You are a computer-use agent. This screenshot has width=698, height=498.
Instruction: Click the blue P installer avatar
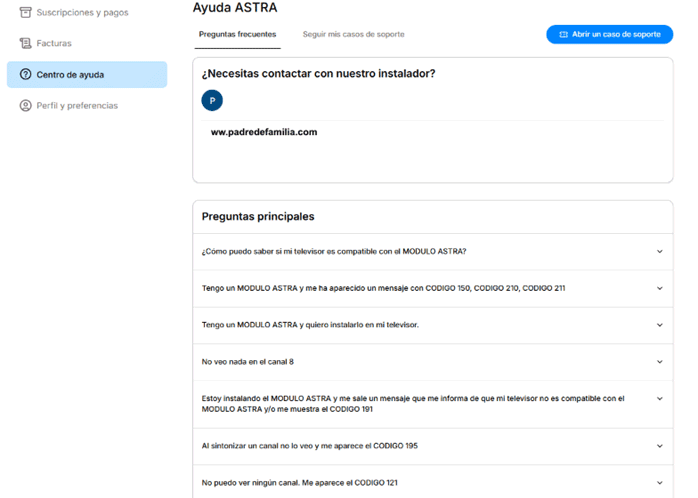pyautogui.click(x=211, y=101)
